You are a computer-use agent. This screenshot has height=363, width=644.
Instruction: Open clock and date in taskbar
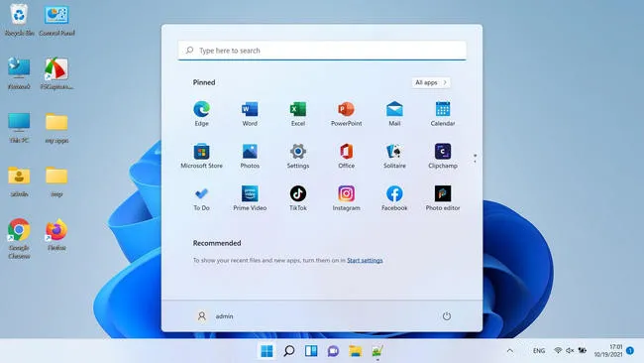(x=608, y=351)
